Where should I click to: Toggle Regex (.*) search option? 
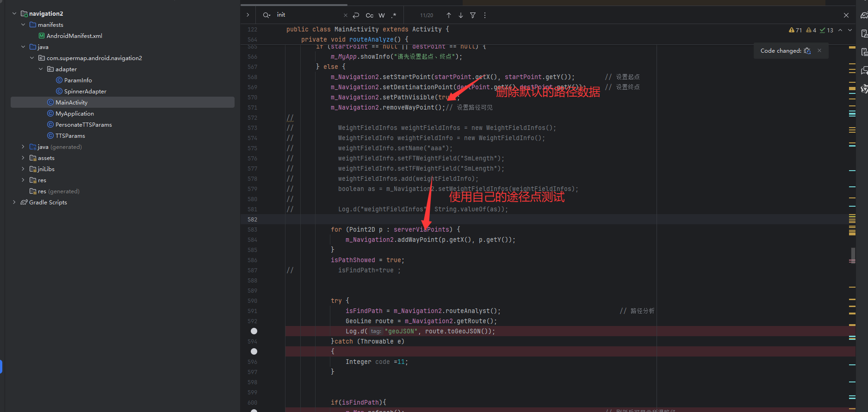394,15
